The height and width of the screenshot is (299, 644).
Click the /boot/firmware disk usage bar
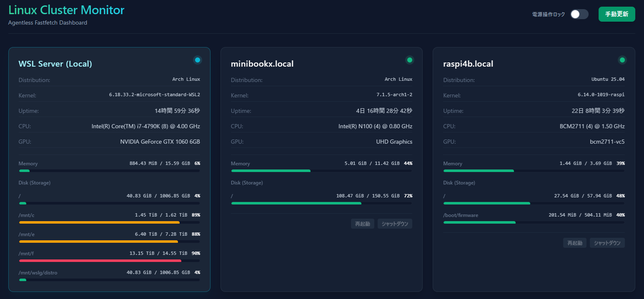(x=534, y=222)
